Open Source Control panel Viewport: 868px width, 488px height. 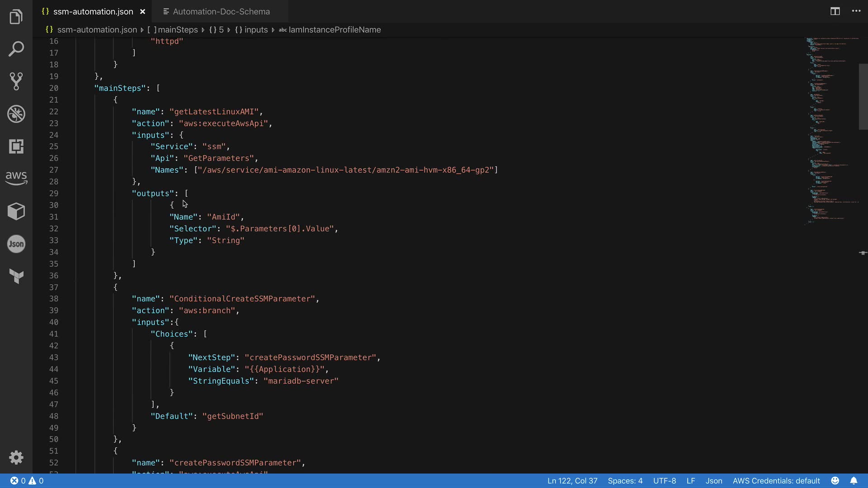[16, 81]
